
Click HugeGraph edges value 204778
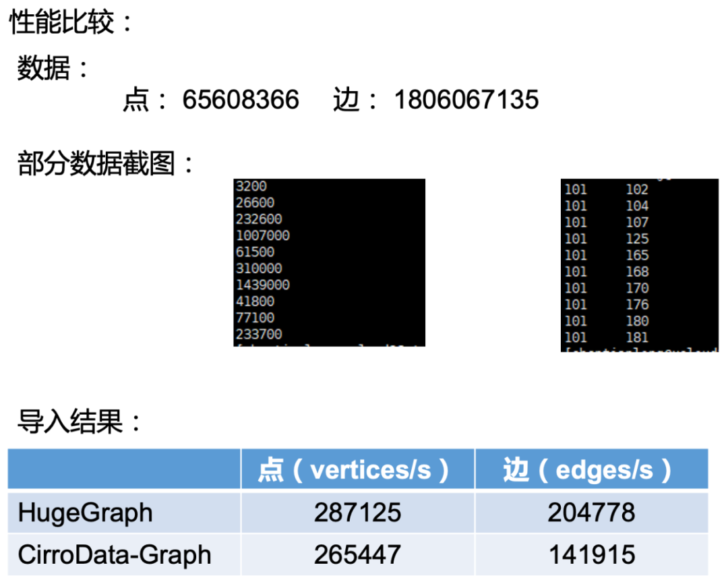592,513
